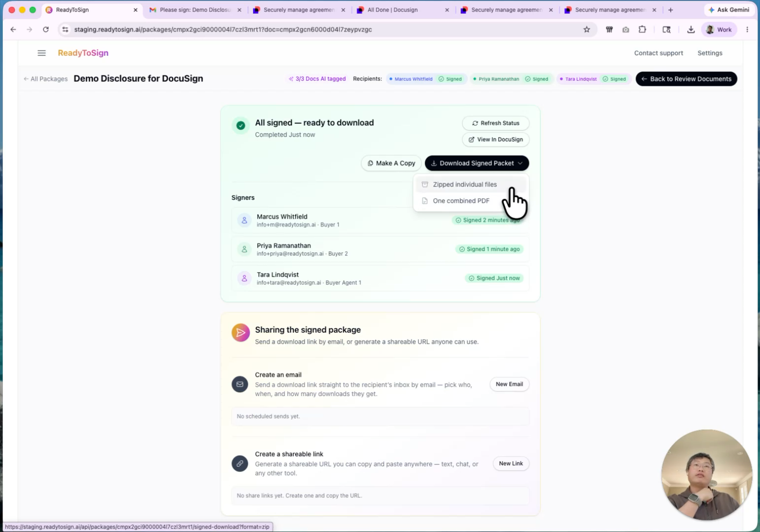Screen dimensions: 760x532
Task: Click Make A Copy button
Action: coord(391,163)
